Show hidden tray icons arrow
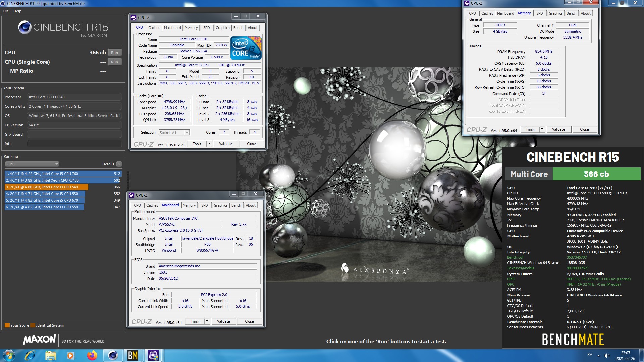 pos(598,356)
